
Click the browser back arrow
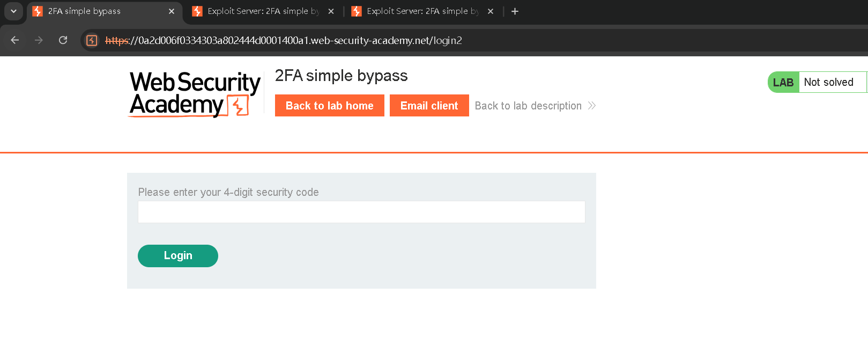coord(15,40)
